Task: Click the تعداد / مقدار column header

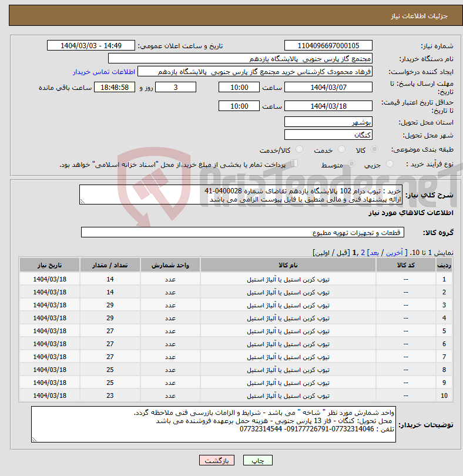Action: [x=110, y=265]
